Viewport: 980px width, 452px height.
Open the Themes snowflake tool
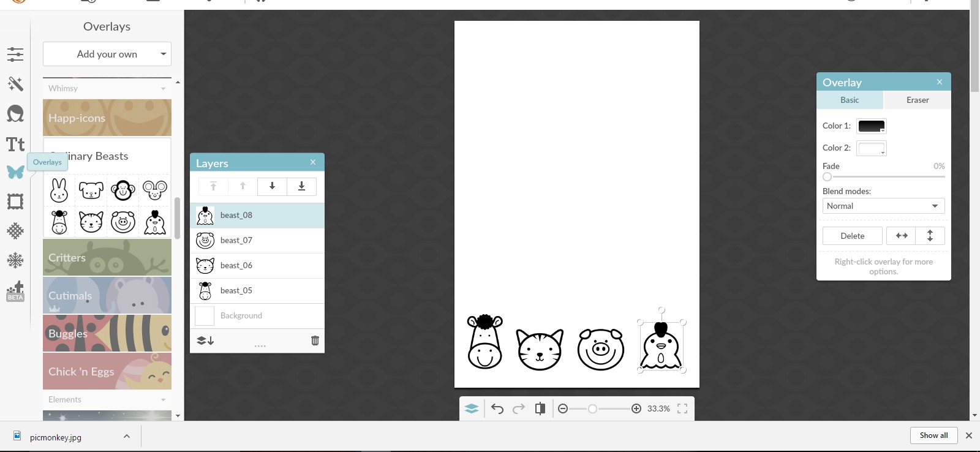pos(15,260)
